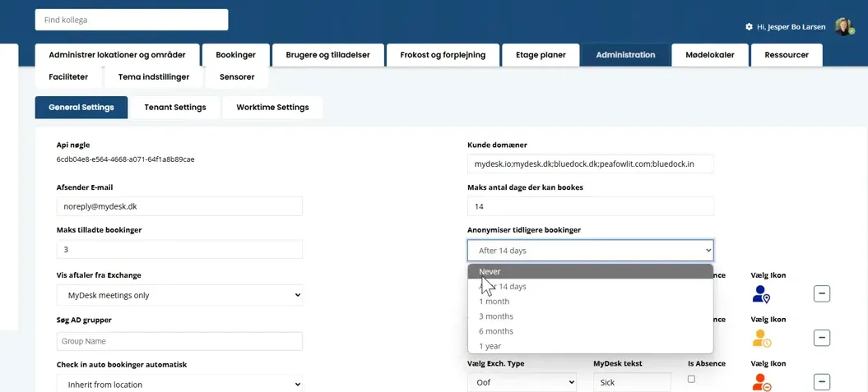The height and width of the screenshot is (392, 868).
Task: Select the 6 months option
Action: pyautogui.click(x=591, y=331)
